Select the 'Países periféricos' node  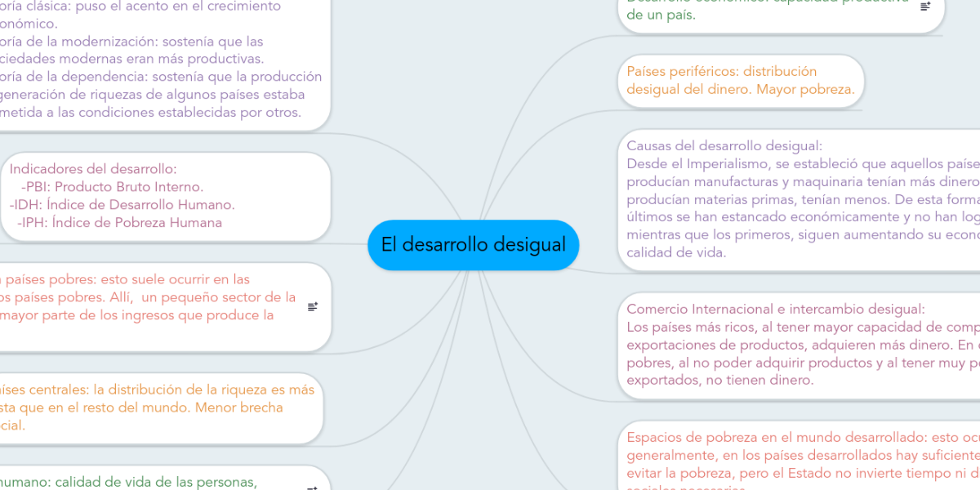[x=740, y=80]
